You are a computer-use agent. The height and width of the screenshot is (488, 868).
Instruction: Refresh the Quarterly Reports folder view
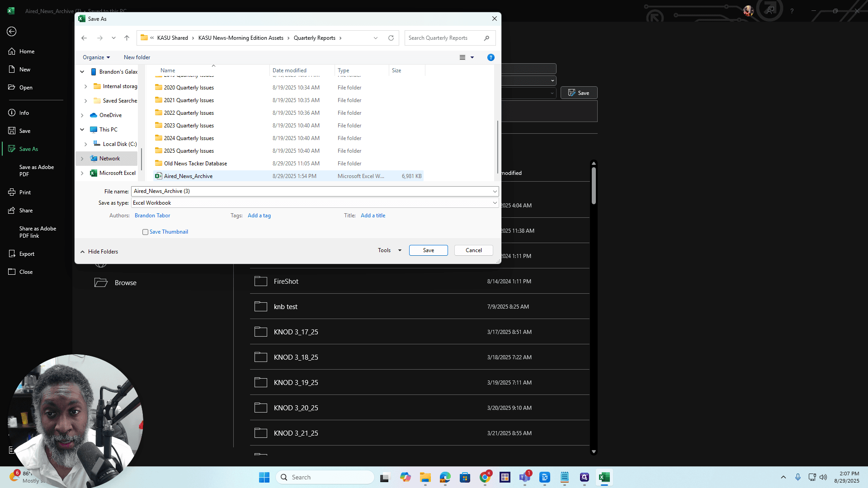(x=391, y=38)
